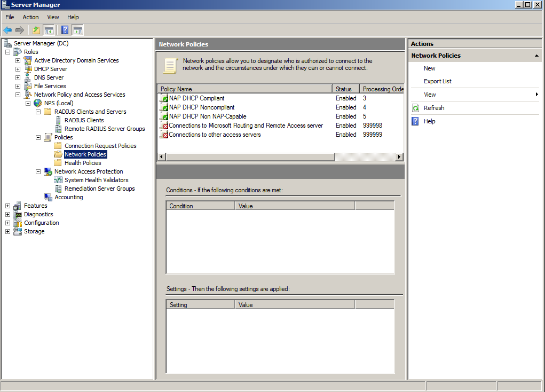
Task: Click the Storage node icon
Action: tap(18, 231)
